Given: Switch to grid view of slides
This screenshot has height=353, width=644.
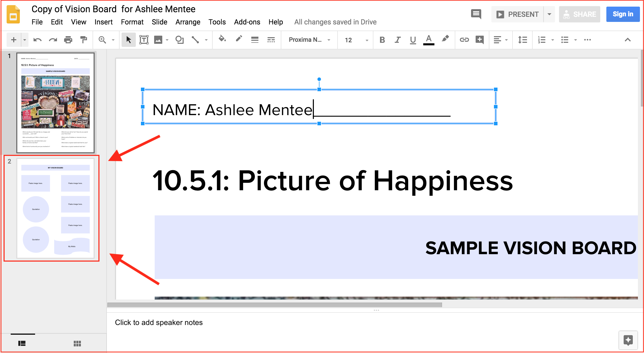Looking at the screenshot, I should point(77,344).
